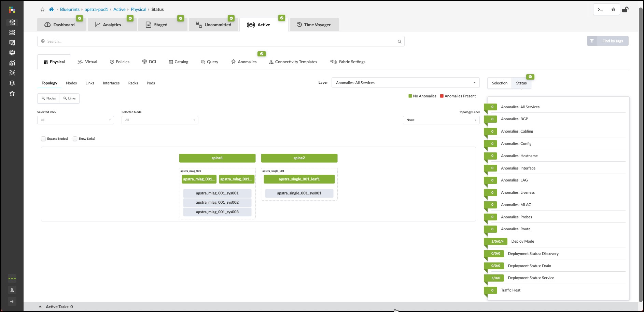Image resolution: width=644 pixels, height=312 pixels.
Task: Click the unlock padlock icon
Action: 625,10
